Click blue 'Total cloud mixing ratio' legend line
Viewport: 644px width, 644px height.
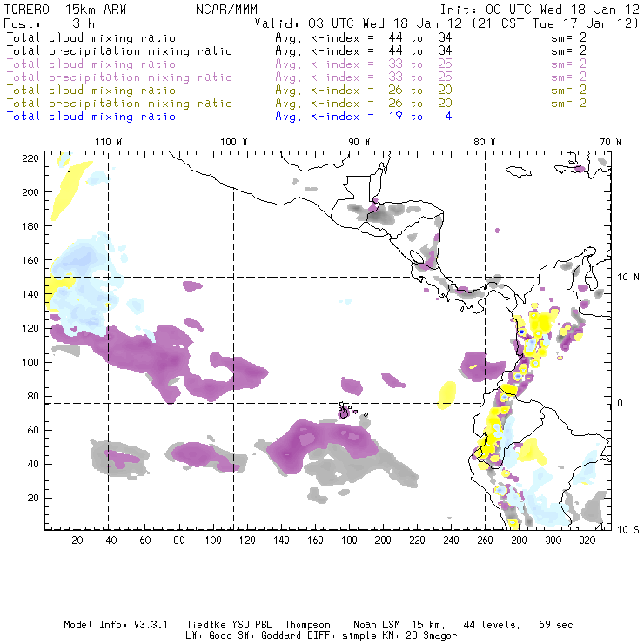[91, 117]
